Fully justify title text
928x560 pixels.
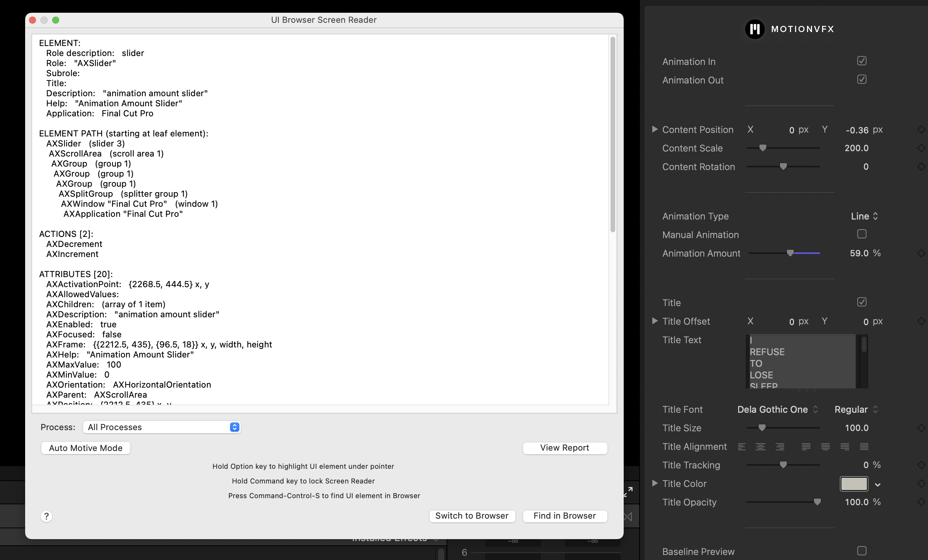point(864,447)
